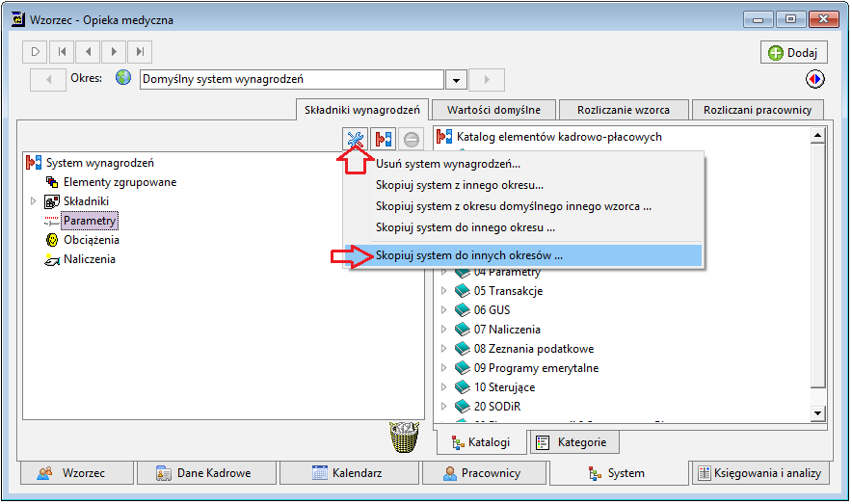The width and height of the screenshot is (852, 504).
Task: Click the next period arrow button
Action: tap(487, 79)
